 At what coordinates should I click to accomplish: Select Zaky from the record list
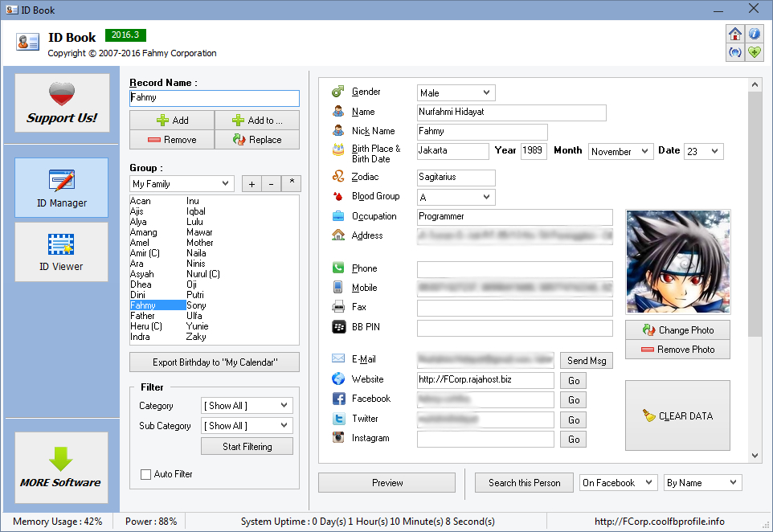coord(196,337)
